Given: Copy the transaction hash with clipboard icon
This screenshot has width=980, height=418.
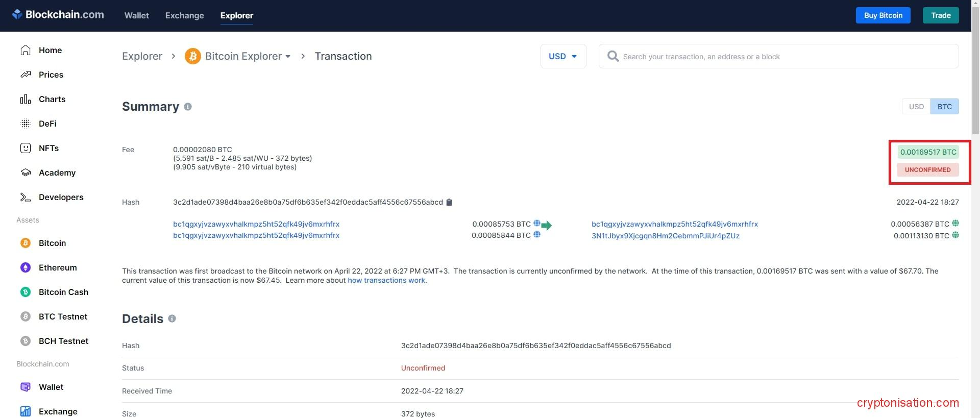Looking at the screenshot, I should click(x=449, y=202).
